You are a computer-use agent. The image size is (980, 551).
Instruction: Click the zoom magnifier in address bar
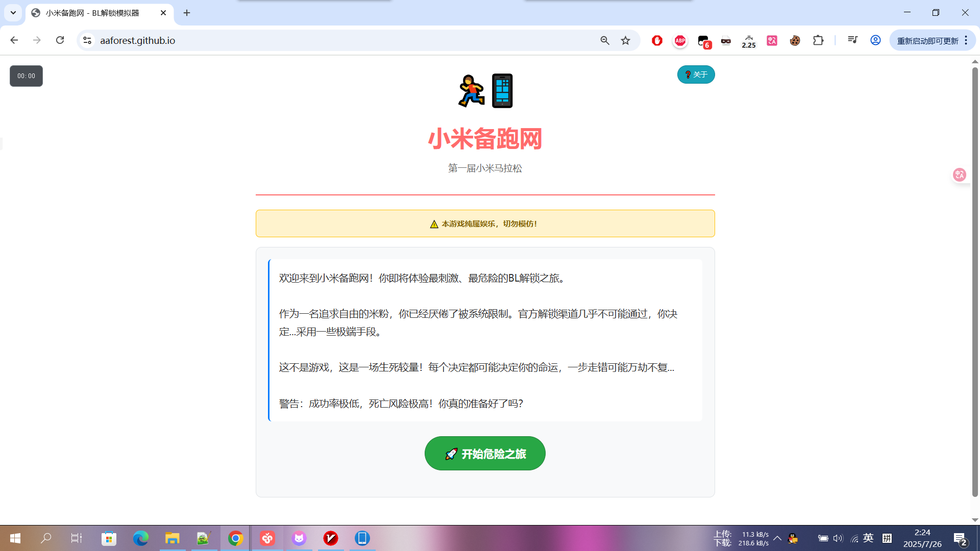605,40
